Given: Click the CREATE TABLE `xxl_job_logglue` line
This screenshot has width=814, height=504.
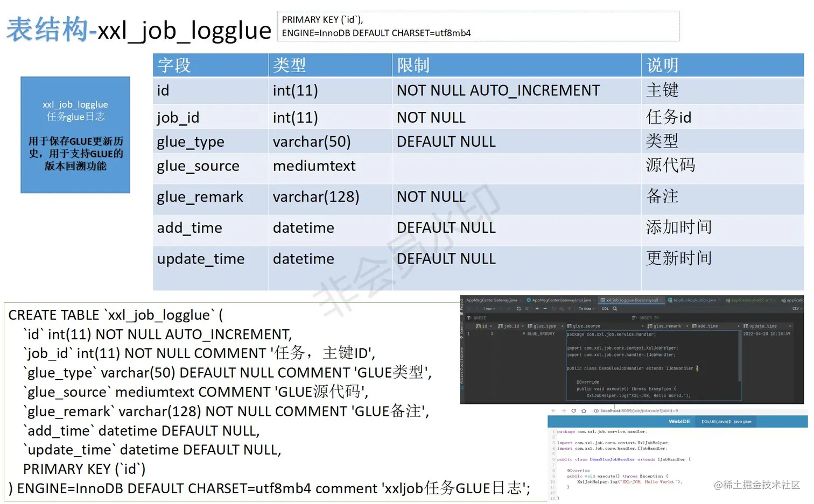Looking at the screenshot, I should tap(115, 315).
